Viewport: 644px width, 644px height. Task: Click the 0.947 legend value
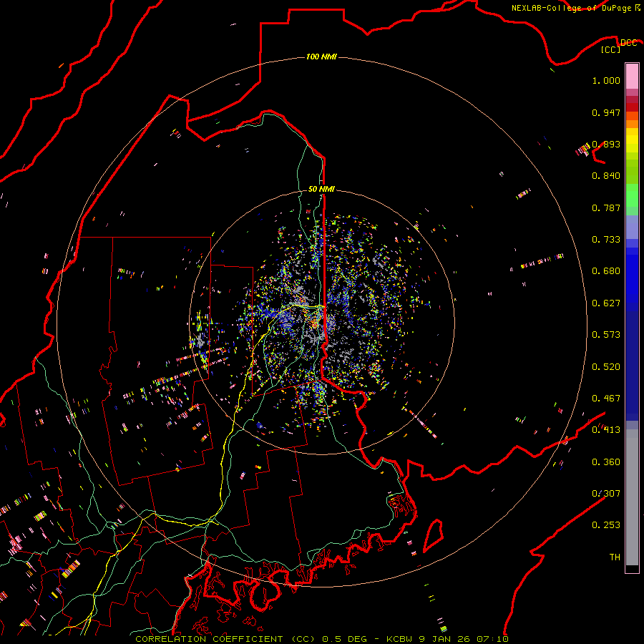606,112
